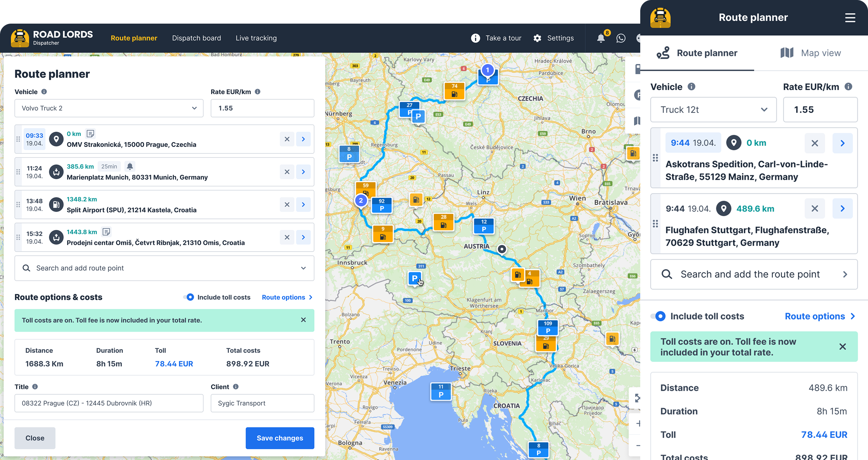Click the Save changes button
The width and height of the screenshot is (868, 460).
coord(280,438)
